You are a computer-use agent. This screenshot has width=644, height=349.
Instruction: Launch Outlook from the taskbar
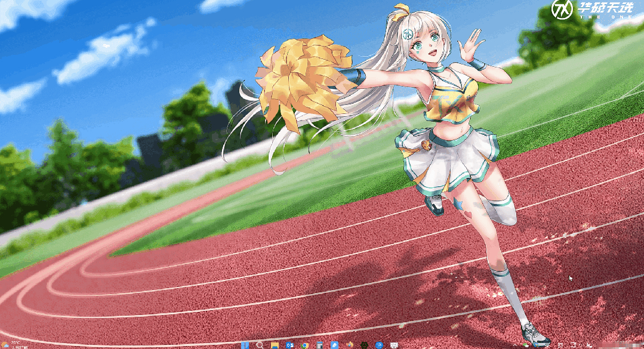pos(289,345)
